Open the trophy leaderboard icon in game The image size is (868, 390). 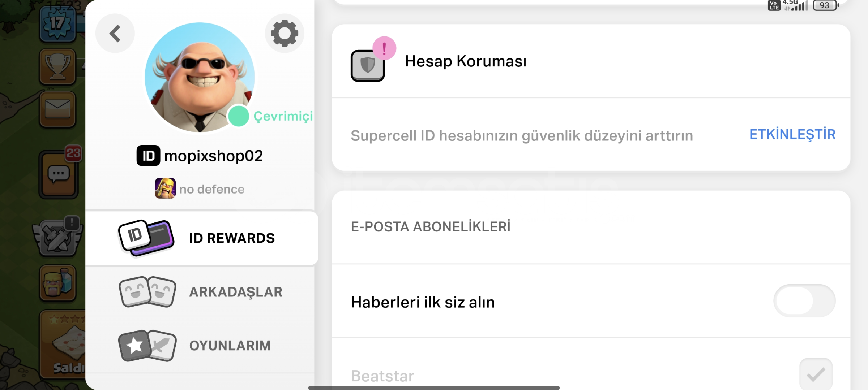pos(57,67)
